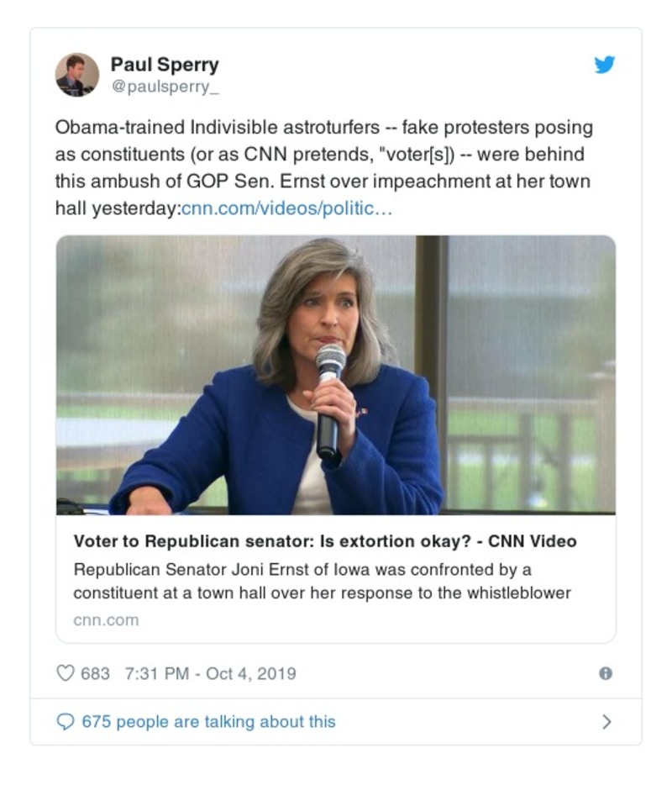Screen dimensions: 672x785
Task: Click the reply speech bubble icon
Action: (66, 721)
